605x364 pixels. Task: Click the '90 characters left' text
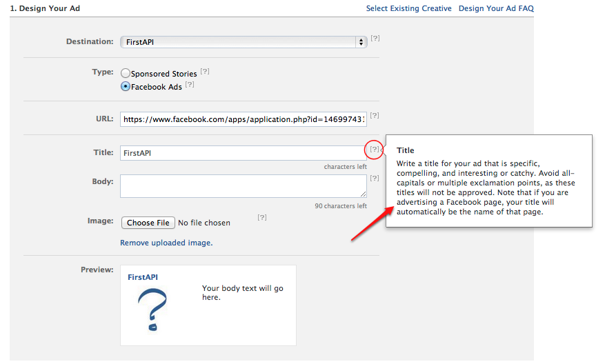click(341, 206)
